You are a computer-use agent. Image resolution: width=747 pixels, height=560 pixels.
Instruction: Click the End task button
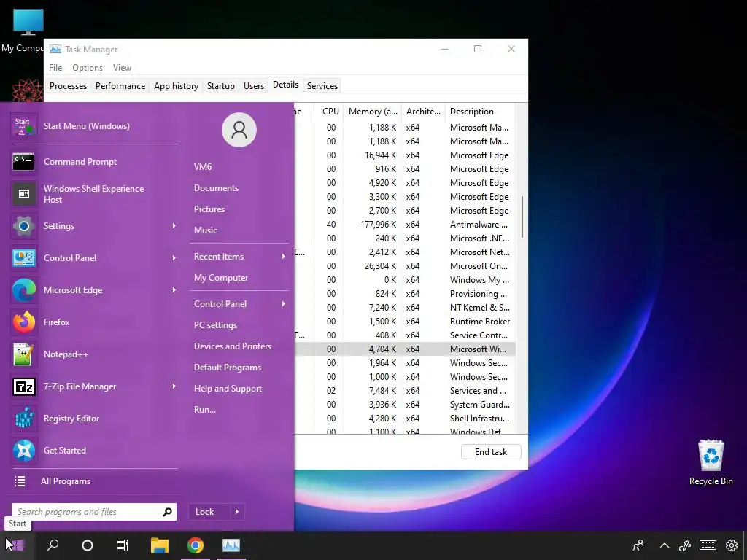click(x=491, y=452)
